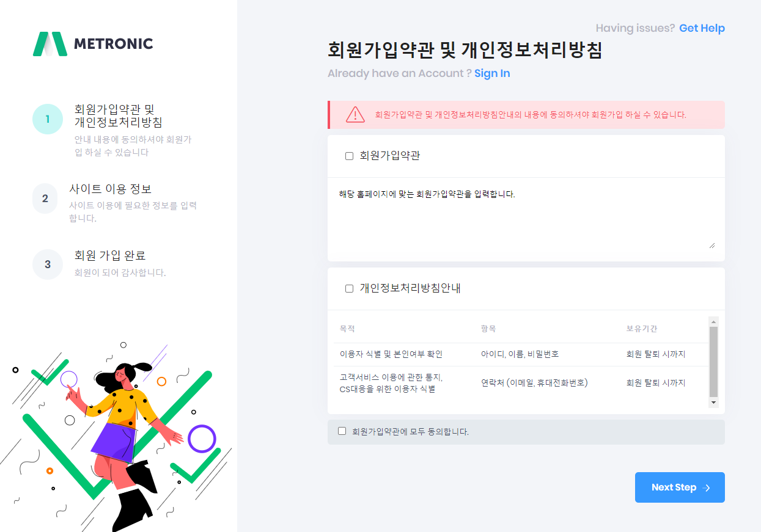Screen dimensions: 761x532
Task: Check the 회원가입약관에 모두 동의합니다 checkbox
Action: pyautogui.click(x=342, y=431)
